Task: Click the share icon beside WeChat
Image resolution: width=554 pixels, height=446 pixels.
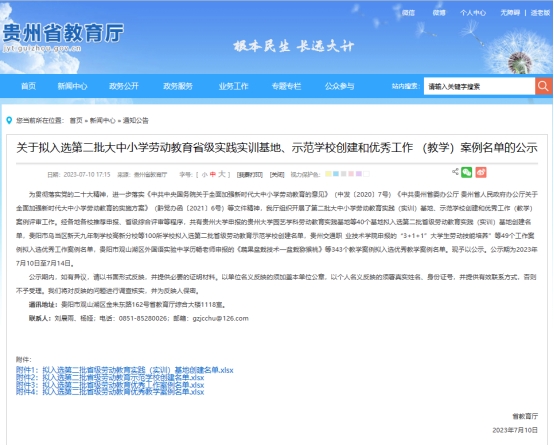Action: point(455,172)
